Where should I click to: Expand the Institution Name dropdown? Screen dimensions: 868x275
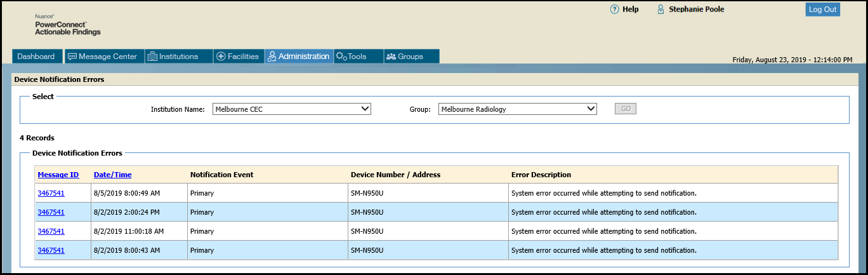tap(292, 109)
